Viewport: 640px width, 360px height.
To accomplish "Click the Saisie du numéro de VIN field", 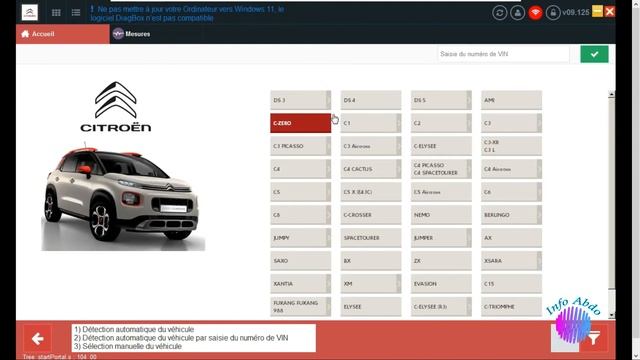I will tap(503, 54).
